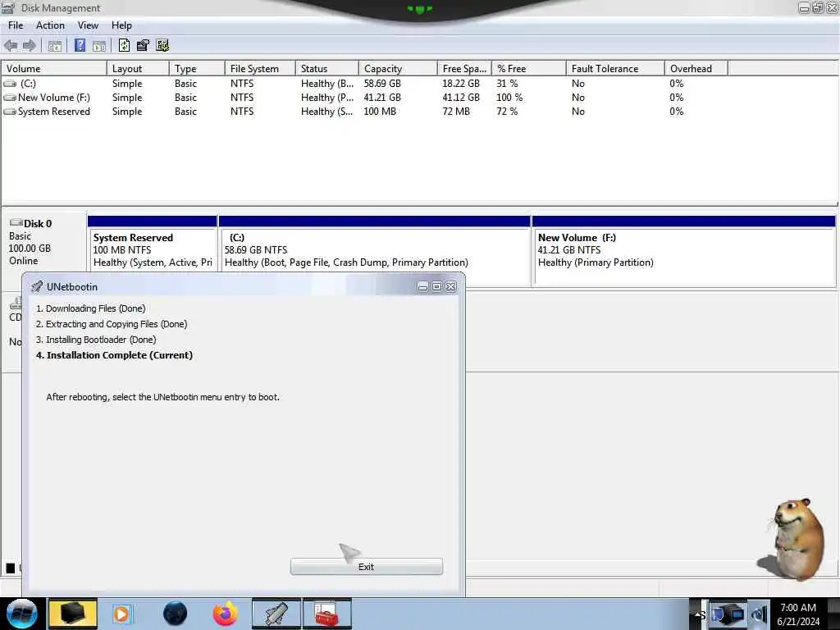Viewport: 840px width, 630px height.
Task: Open the Help menu
Action: click(121, 25)
